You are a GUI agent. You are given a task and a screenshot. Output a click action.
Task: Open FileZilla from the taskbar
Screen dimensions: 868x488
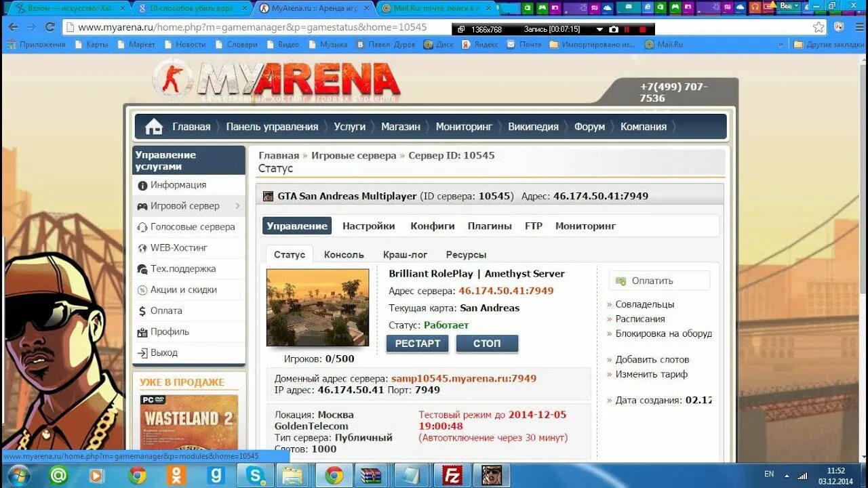452,476
